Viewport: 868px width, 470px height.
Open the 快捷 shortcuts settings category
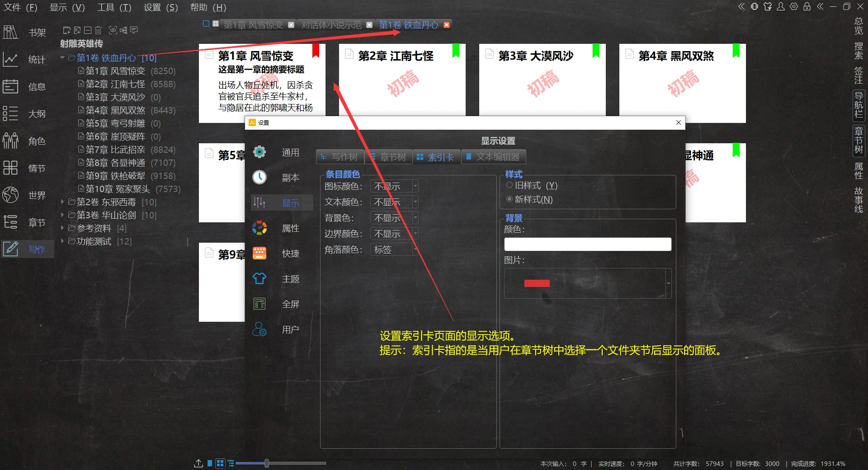tap(282, 254)
